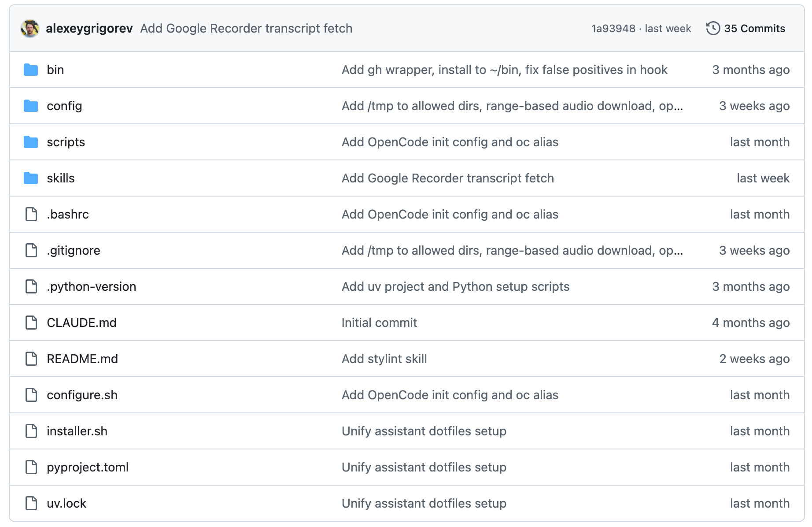The height and width of the screenshot is (527, 812).
Task: Click the file icon beside uv.lock
Action: coord(31,503)
